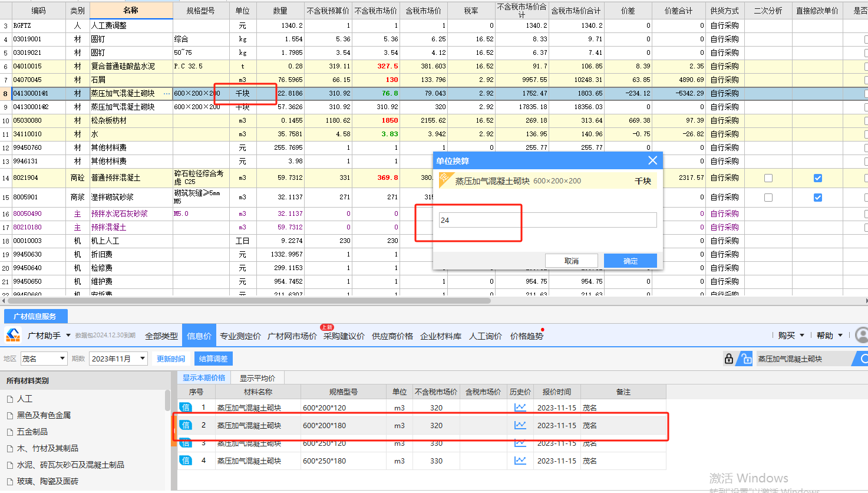
Task: Click the 信 icon in price row 1
Action: tap(186, 407)
